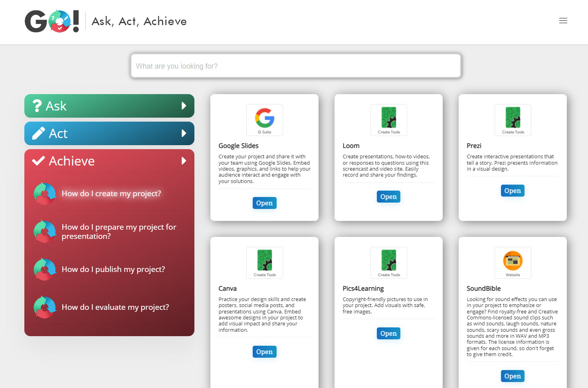Click the Create Tools icon on Canva card
The width and height of the screenshot is (588, 388).
pos(265,263)
